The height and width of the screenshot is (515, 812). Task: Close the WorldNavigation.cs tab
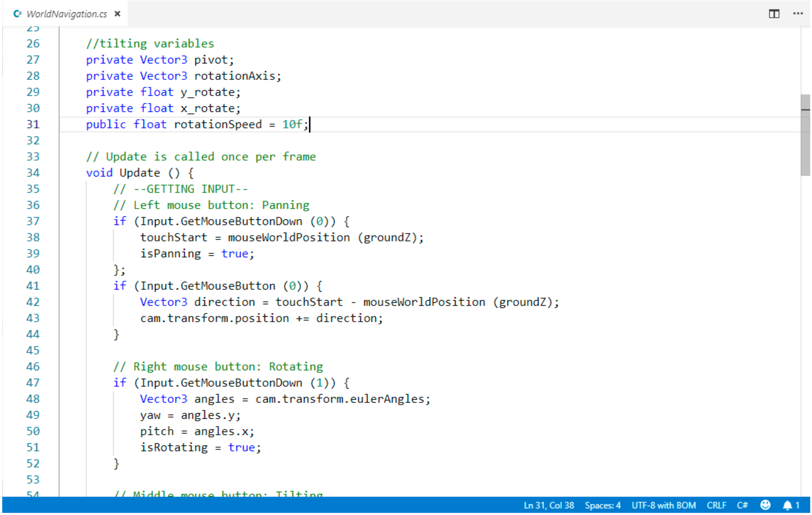coord(117,14)
